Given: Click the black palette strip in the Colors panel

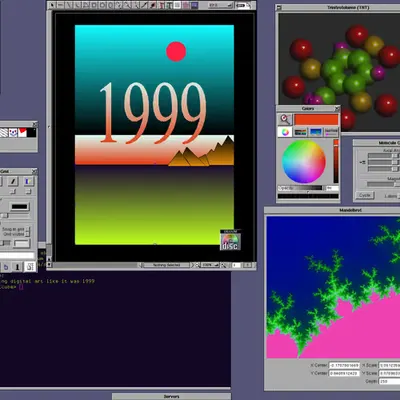Looking at the screenshot, I should tap(308, 196).
